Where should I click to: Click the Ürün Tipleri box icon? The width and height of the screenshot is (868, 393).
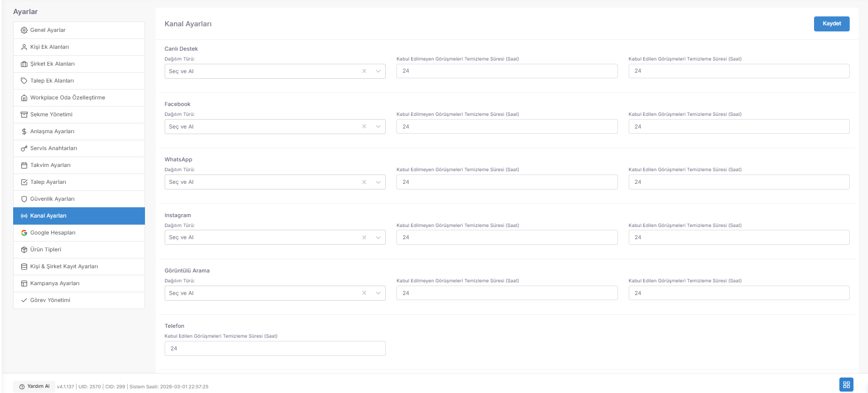[24, 249]
